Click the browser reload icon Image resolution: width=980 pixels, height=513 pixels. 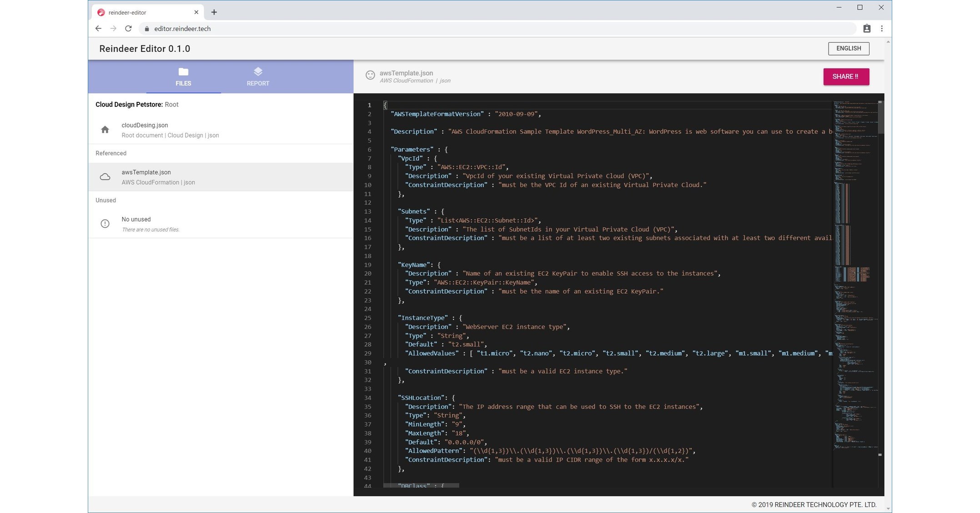(128, 29)
